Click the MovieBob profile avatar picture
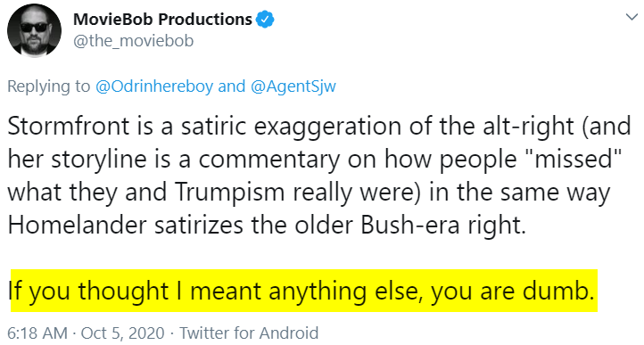 point(35,30)
